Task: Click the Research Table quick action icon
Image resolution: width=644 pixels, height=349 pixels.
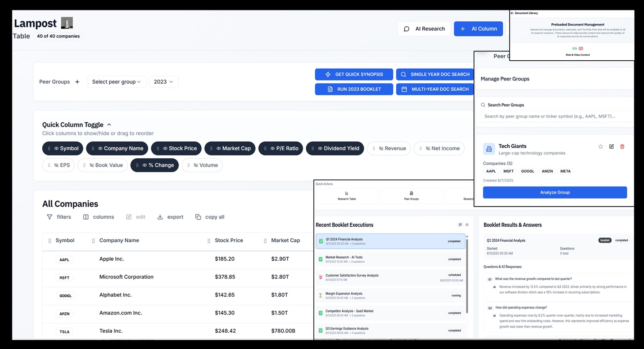Action: coord(347,193)
